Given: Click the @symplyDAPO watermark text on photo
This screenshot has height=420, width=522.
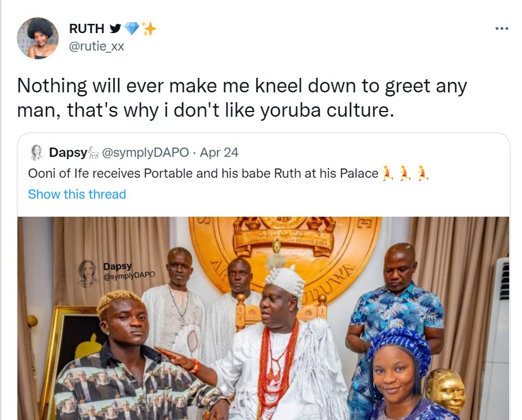Looking at the screenshot, I should coord(129,277).
